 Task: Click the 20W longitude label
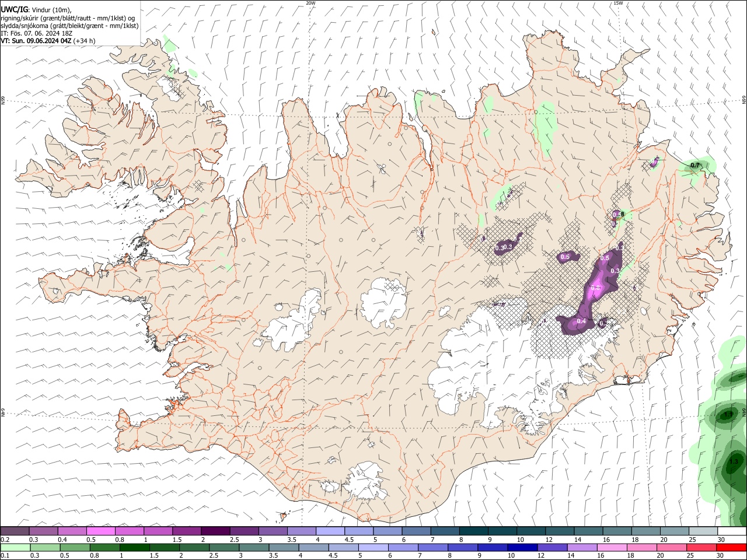point(310,3)
